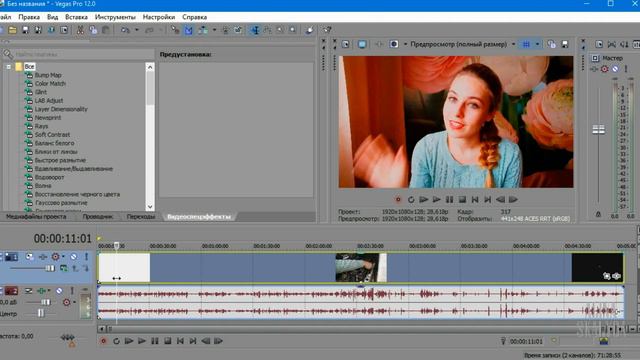The width and height of the screenshot is (640, 360).
Task: Save snapshot to file in preview window
Action: point(565,44)
